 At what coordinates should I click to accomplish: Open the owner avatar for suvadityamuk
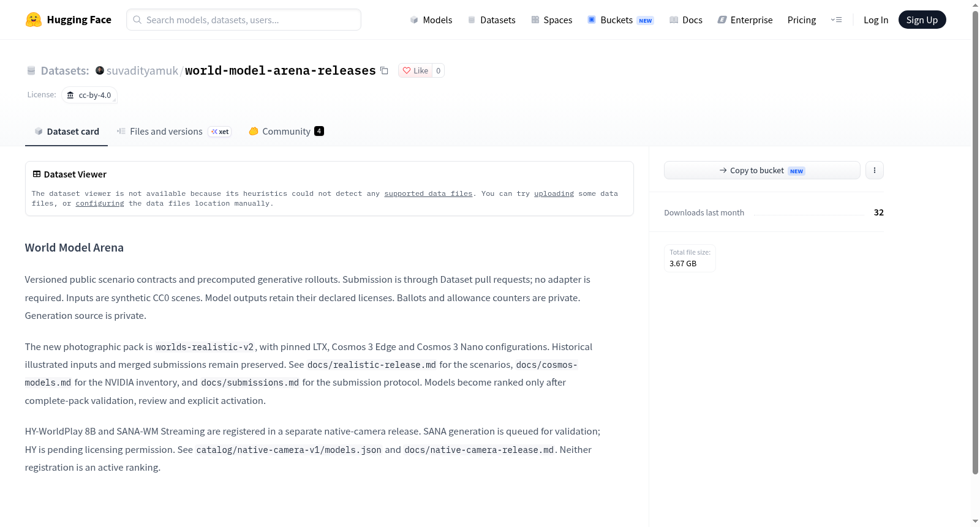pos(100,70)
